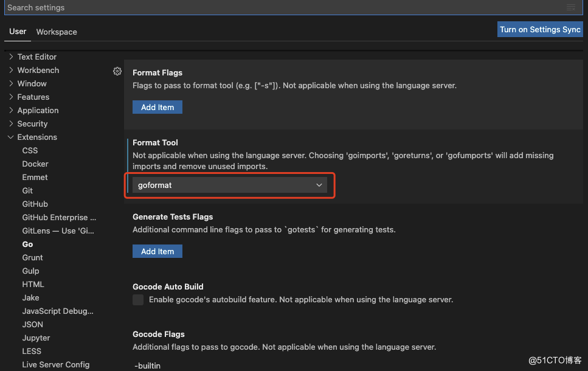Focus the Search settings field
The height and width of the screenshot is (371, 588).
click(x=285, y=7)
